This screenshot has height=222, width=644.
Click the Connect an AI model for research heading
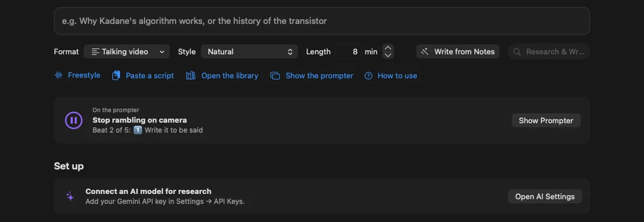point(148,191)
